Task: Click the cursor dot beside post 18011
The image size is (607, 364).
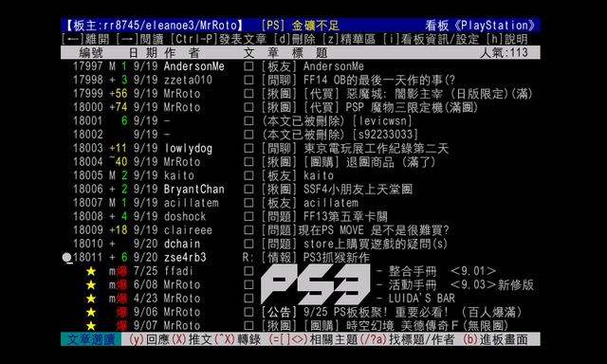Action: pos(67,258)
